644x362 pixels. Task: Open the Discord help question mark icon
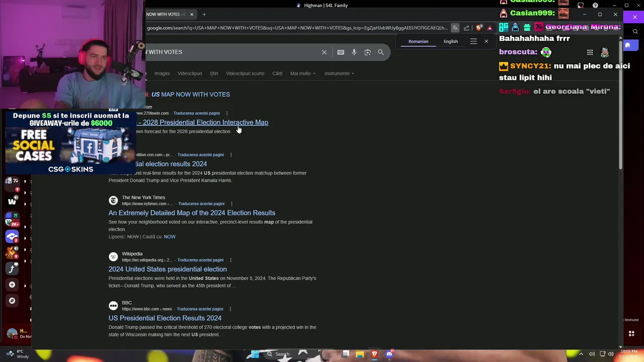[x=595, y=6]
